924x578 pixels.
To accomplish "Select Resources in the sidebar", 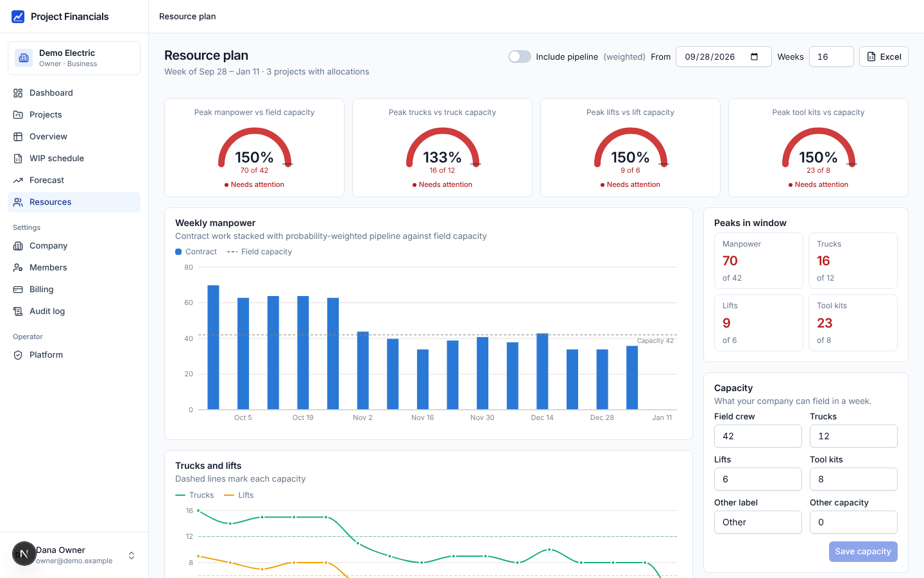I will [74, 202].
